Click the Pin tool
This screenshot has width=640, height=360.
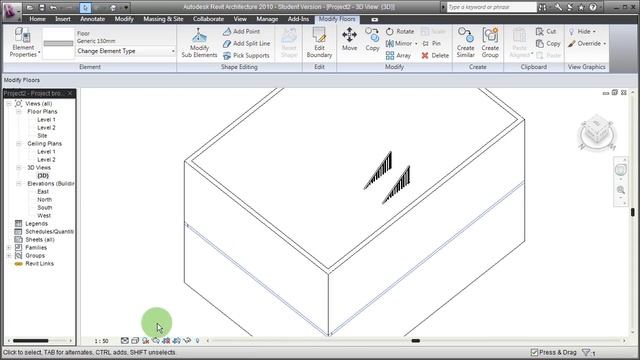pyautogui.click(x=431, y=43)
